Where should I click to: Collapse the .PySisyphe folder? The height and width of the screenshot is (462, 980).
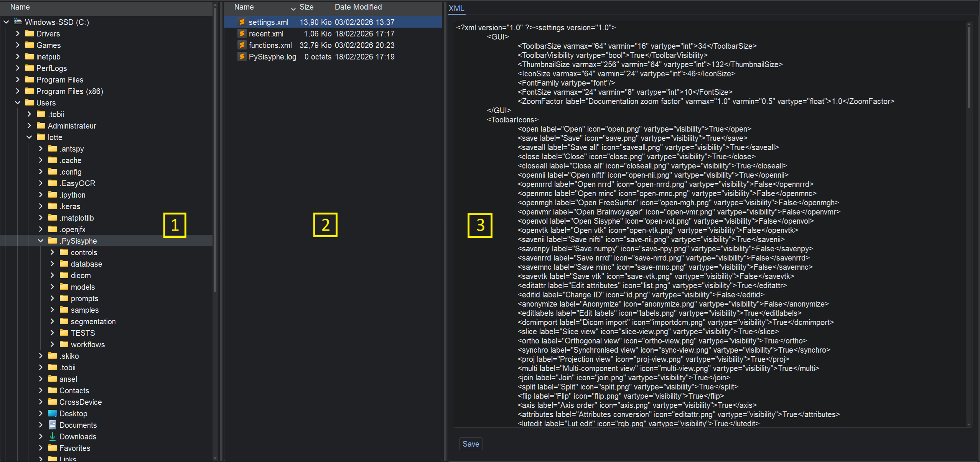click(41, 241)
